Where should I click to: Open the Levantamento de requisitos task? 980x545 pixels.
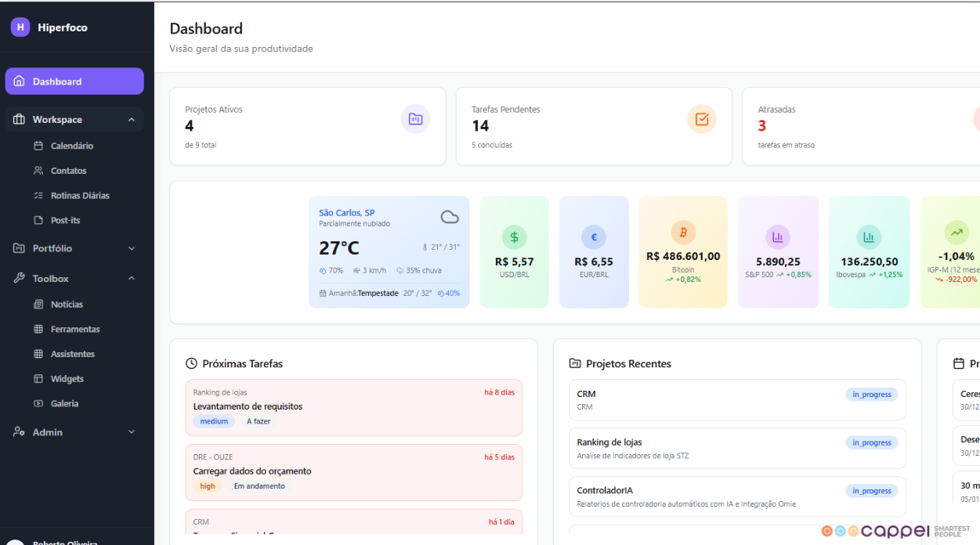click(248, 406)
